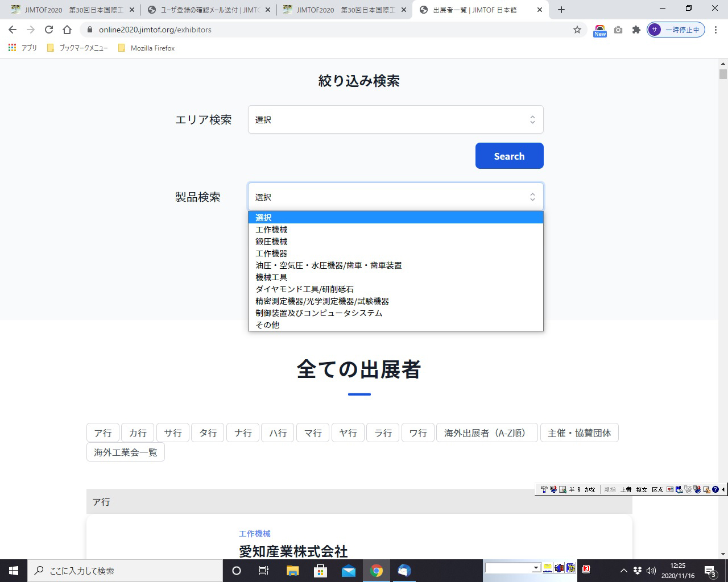This screenshot has height=582, width=728.
Task: Choose 油圧・空気圧・水圧機器 option
Action: click(396, 265)
